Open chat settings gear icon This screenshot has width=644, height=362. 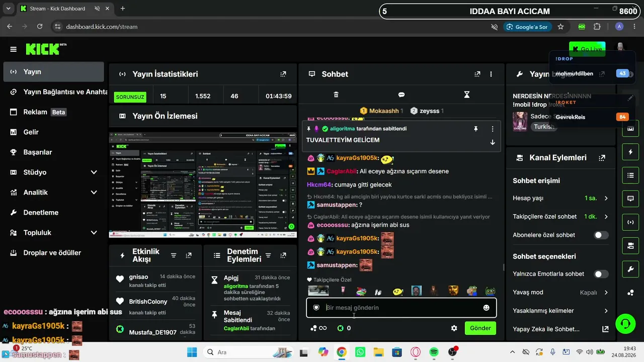coord(454,328)
